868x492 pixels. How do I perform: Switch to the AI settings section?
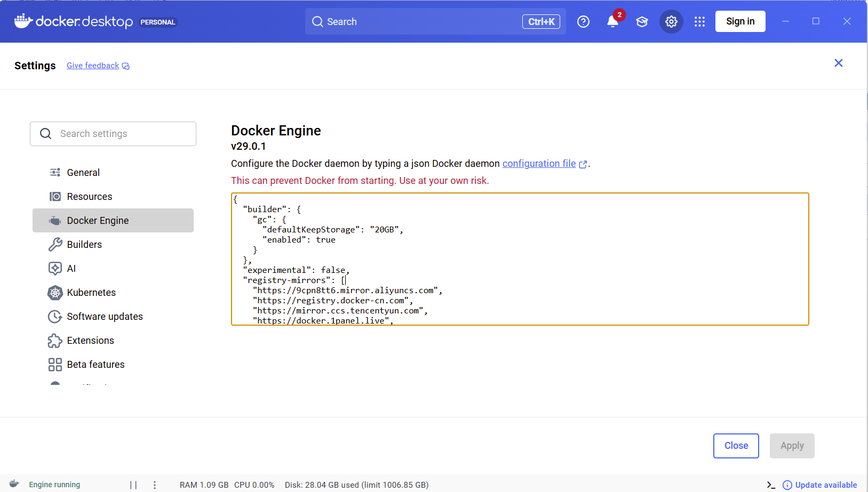113,269
